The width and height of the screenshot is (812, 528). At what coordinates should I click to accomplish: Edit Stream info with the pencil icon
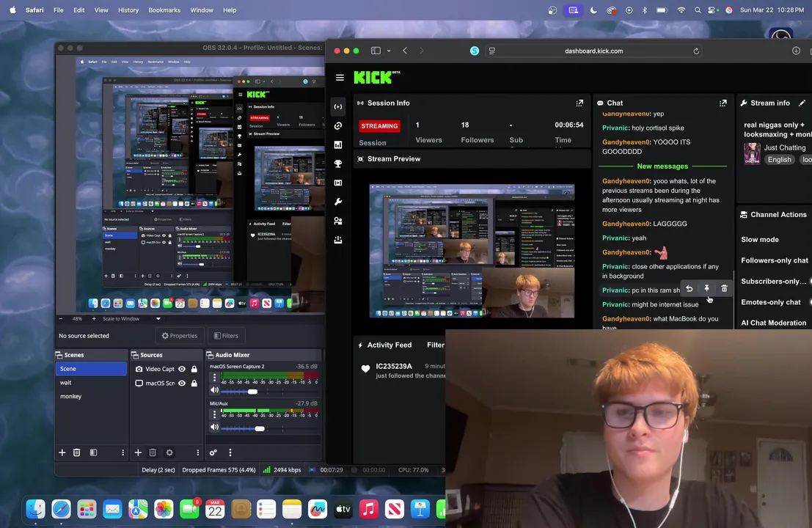coord(802,103)
